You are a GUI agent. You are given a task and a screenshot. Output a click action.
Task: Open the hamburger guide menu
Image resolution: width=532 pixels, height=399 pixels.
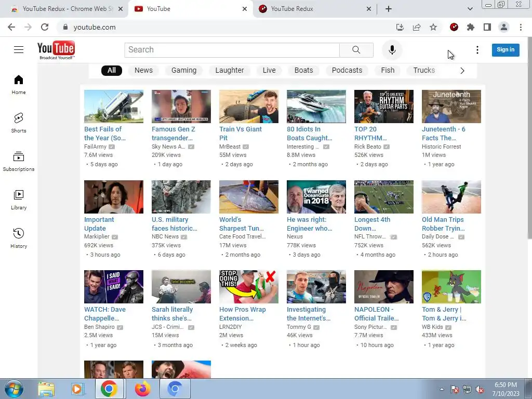pos(19,49)
